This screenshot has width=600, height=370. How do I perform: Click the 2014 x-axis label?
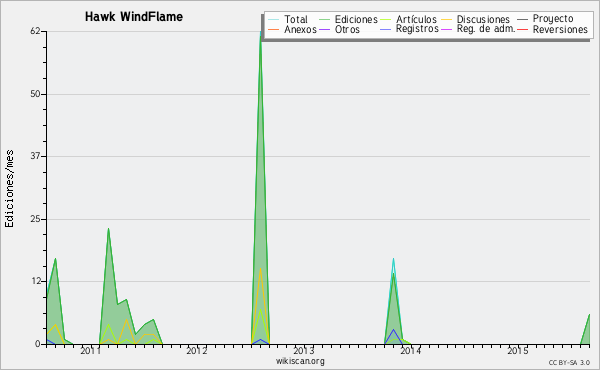pos(411,351)
